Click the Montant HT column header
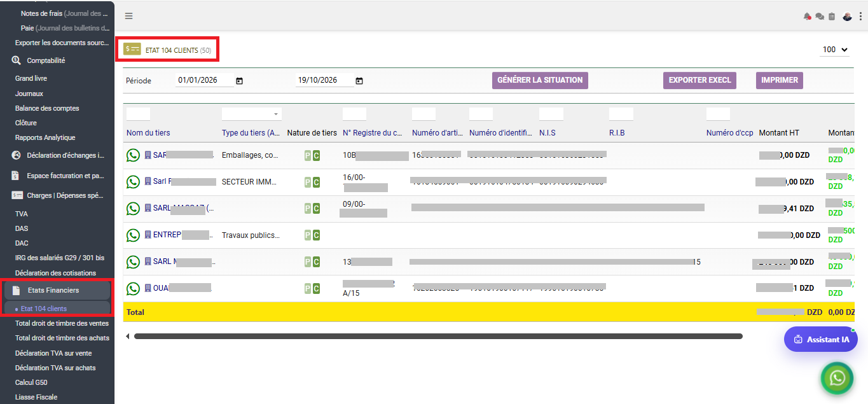The image size is (868, 404). (779, 133)
